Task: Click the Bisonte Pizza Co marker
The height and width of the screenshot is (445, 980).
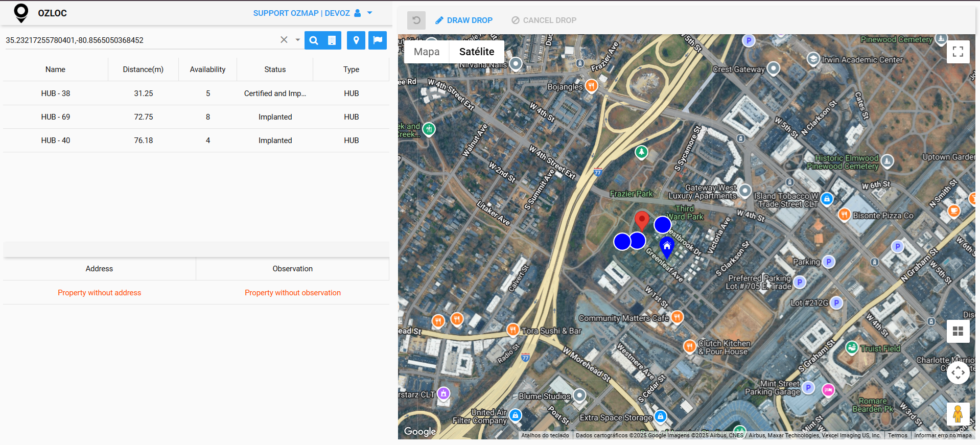Action: click(x=844, y=215)
